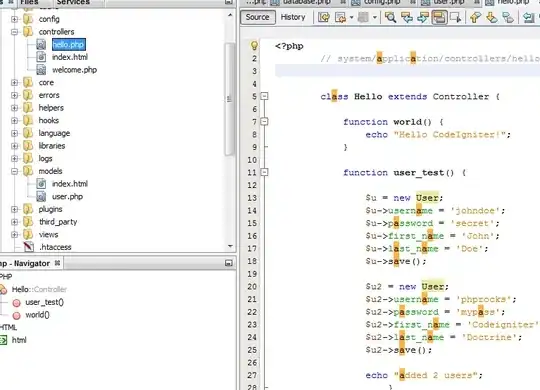Click Previous Bookmark up-arrow icon

tap(476, 17)
